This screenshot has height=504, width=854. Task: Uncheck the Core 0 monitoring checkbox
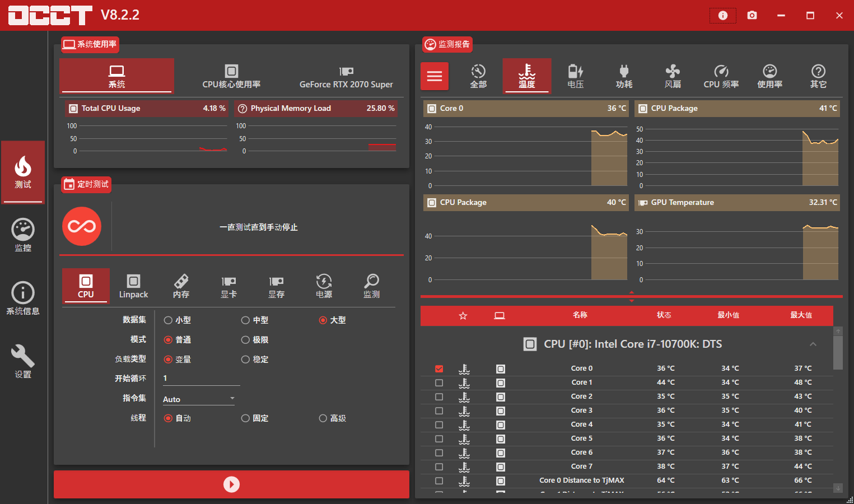(439, 368)
